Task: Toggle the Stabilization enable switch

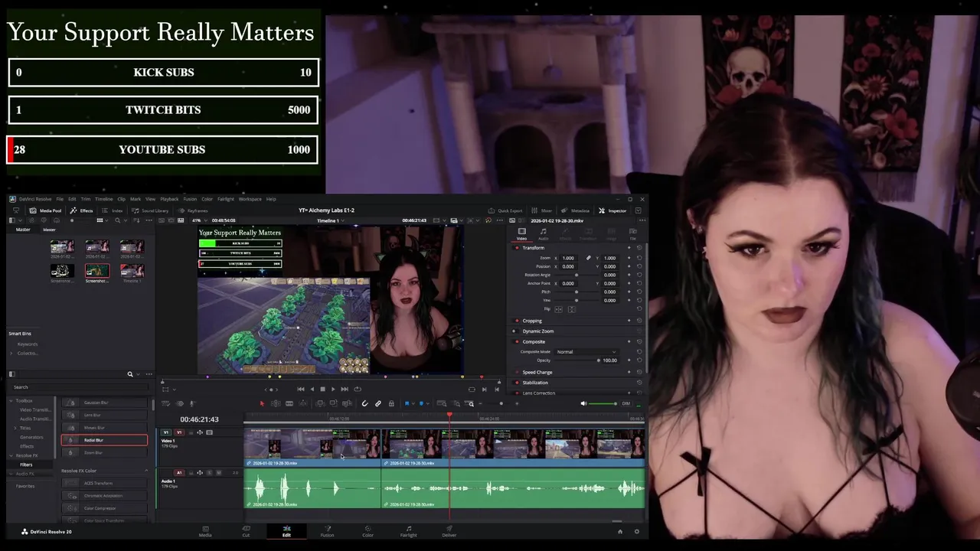Action: (517, 383)
